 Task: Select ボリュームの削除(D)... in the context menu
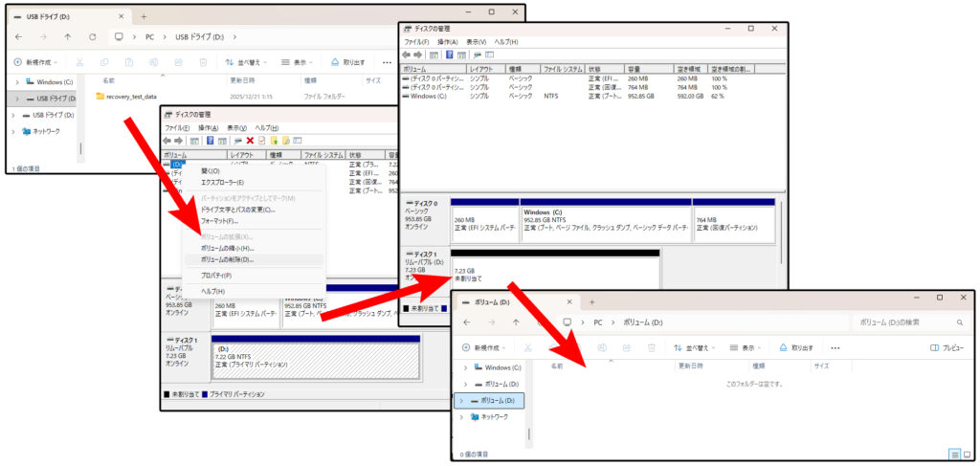tap(227, 259)
